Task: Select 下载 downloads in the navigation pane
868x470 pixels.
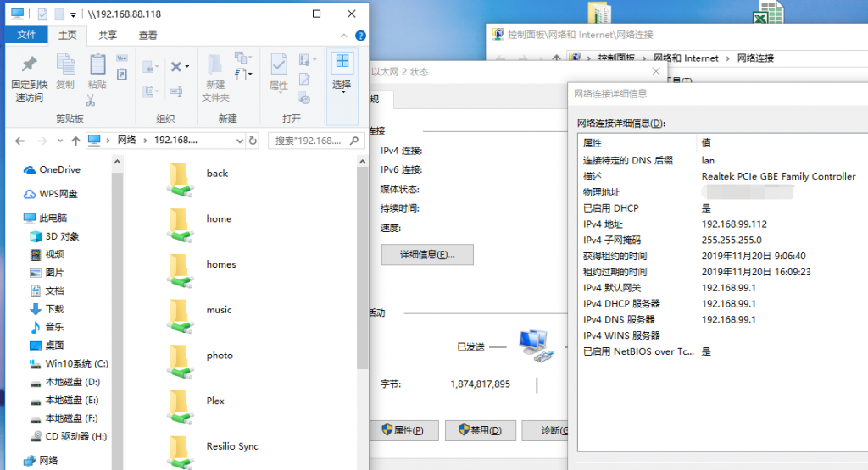Action: (x=47, y=309)
